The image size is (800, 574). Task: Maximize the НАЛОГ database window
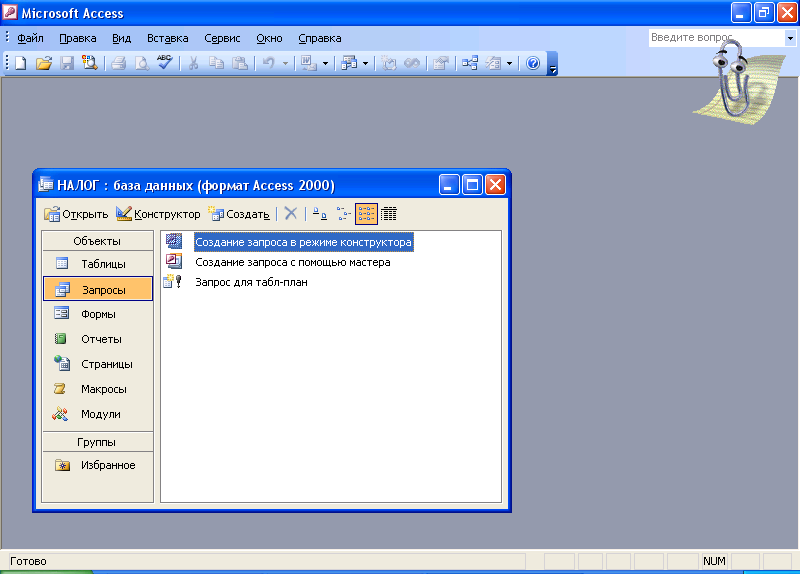pos(472,185)
